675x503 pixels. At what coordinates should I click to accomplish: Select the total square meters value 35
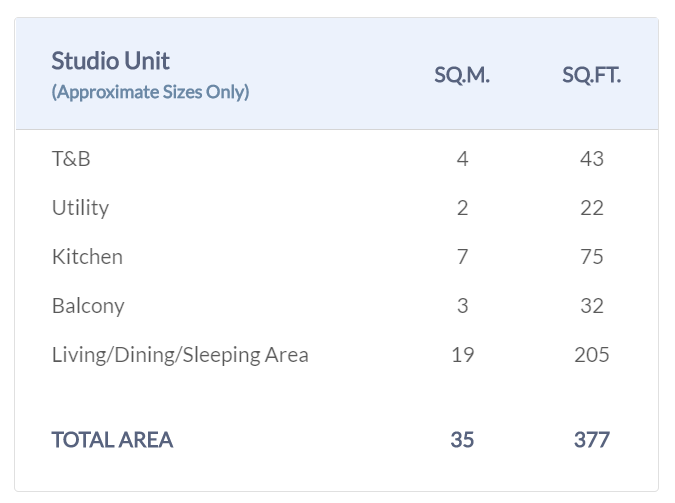(462, 439)
